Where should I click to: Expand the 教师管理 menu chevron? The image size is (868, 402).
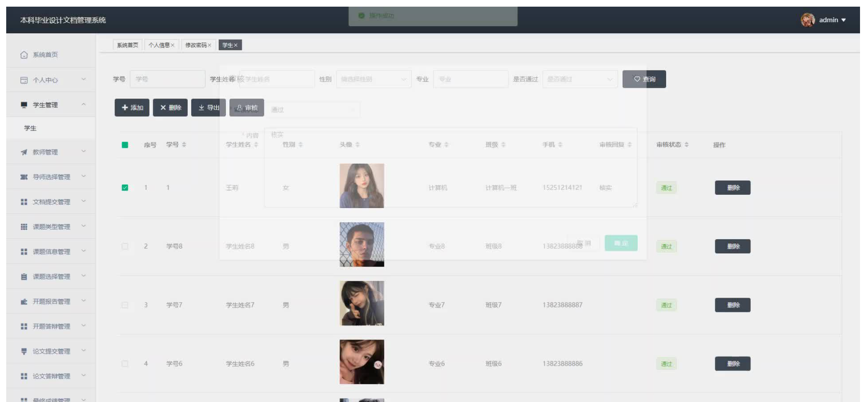[x=83, y=152]
